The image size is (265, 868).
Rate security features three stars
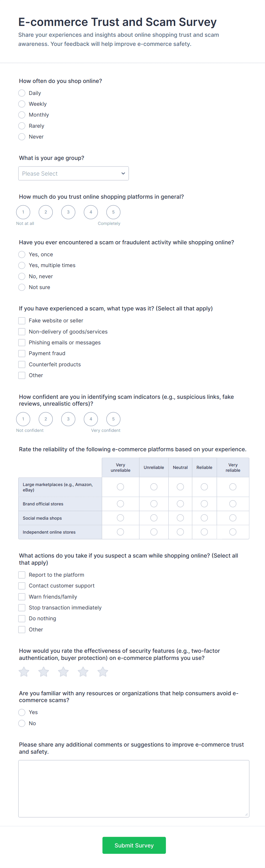(63, 672)
